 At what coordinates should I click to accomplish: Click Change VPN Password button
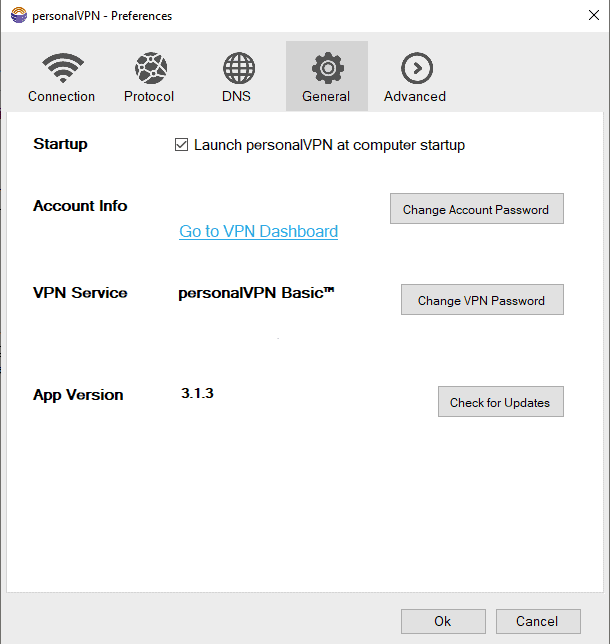pos(482,299)
